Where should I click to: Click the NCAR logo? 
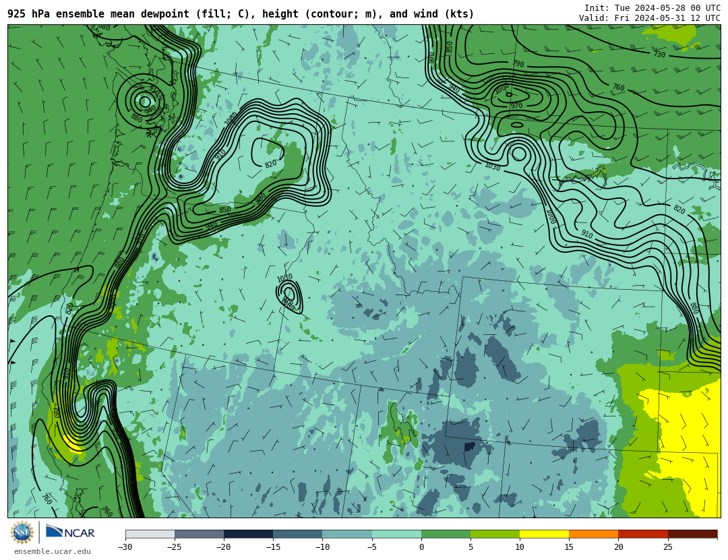tap(71, 532)
